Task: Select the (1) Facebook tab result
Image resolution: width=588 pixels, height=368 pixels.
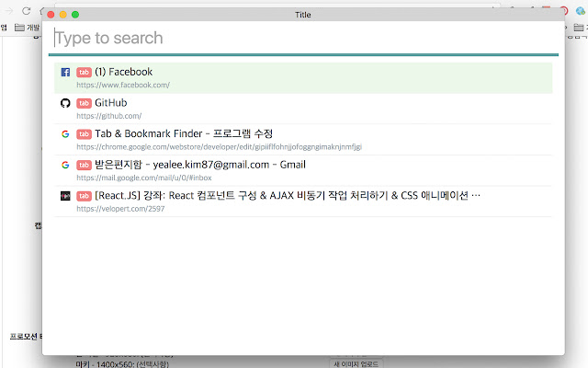Action: tap(303, 77)
